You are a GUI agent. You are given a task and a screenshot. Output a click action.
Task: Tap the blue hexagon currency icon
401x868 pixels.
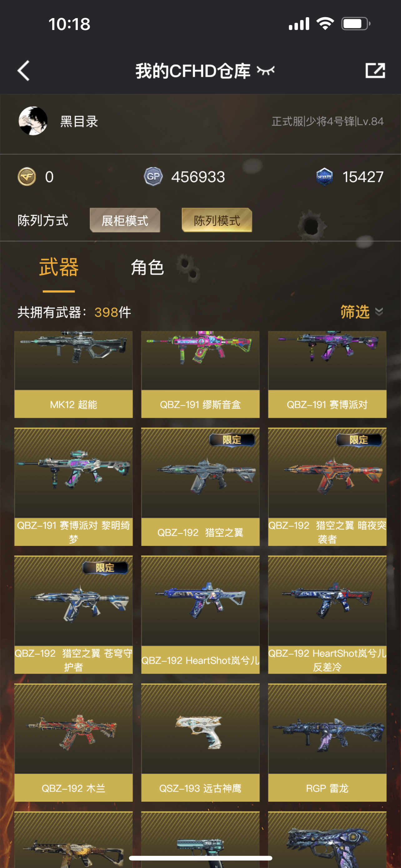[x=324, y=177]
